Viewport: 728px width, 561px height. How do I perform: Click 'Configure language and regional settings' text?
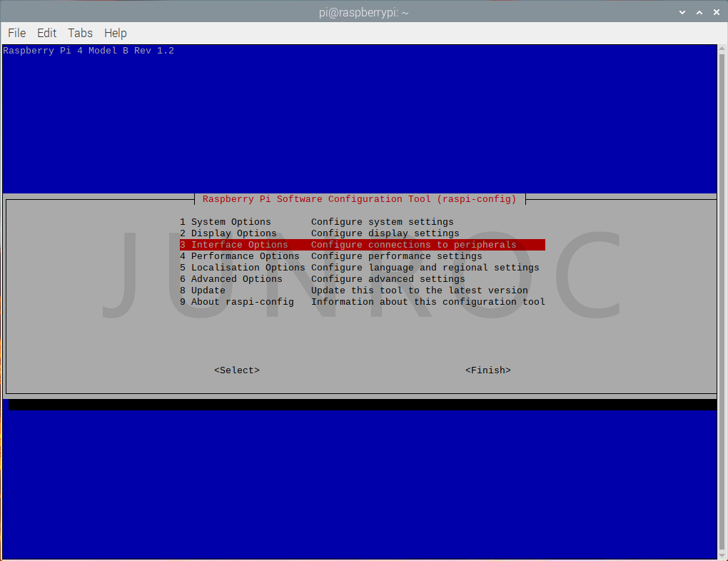pos(425,268)
